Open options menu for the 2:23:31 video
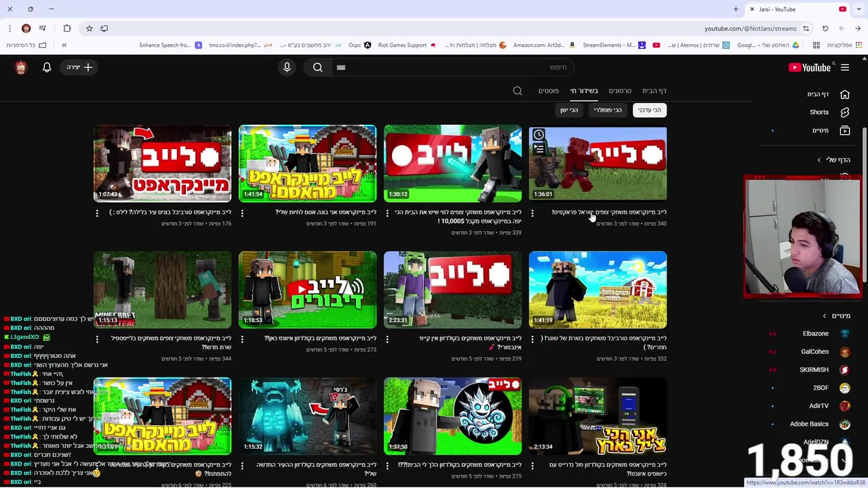This screenshot has width=868, height=488. pyautogui.click(x=387, y=339)
